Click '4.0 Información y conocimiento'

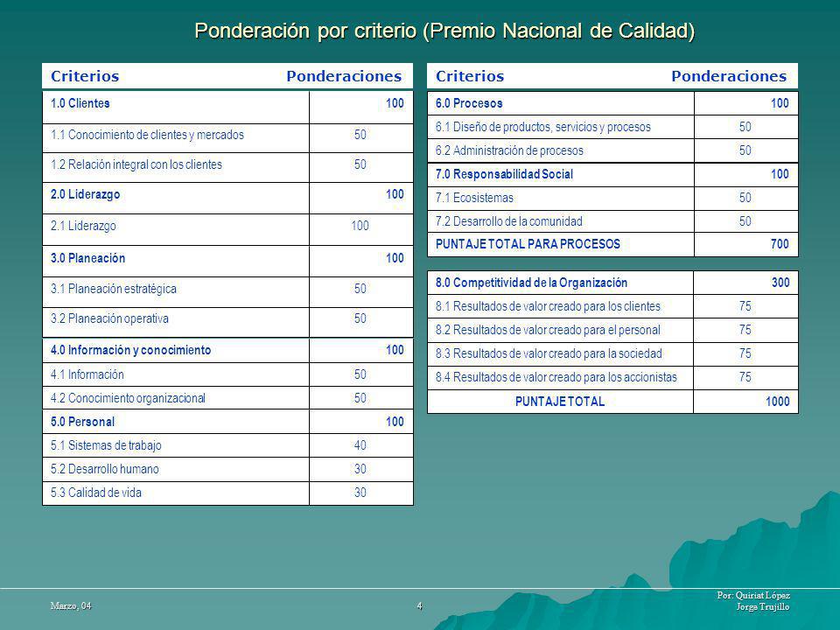coord(130,350)
